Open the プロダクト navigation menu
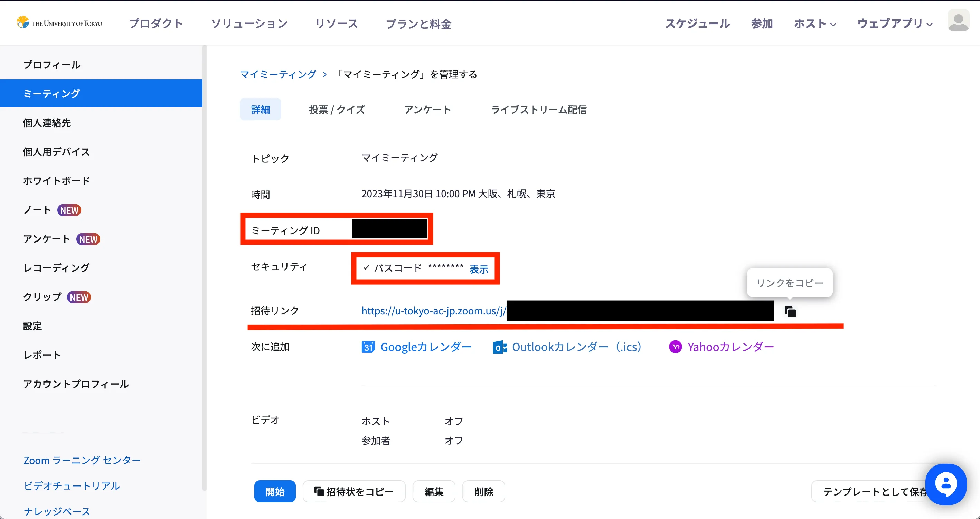Image resolution: width=980 pixels, height=519 pixels. coord(156,23)
